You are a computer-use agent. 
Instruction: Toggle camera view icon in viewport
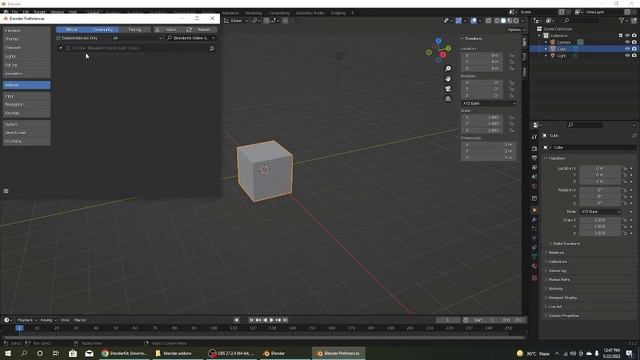coord(448,89)
